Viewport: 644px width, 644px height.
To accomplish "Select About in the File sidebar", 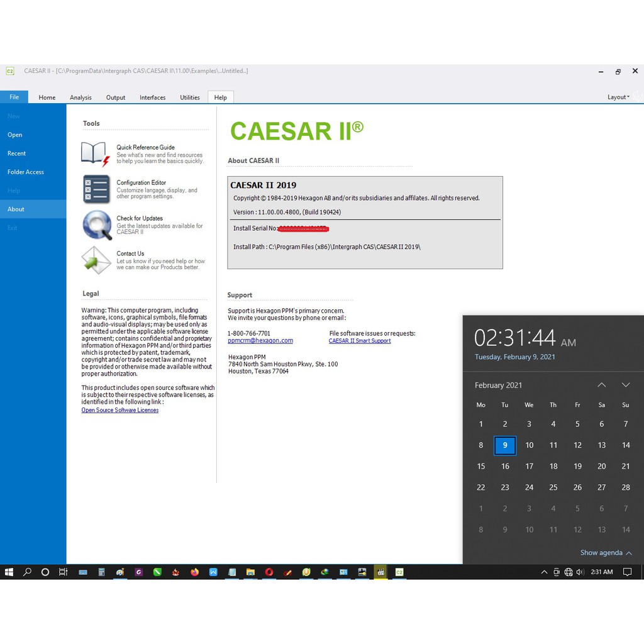I will [33, 209].
